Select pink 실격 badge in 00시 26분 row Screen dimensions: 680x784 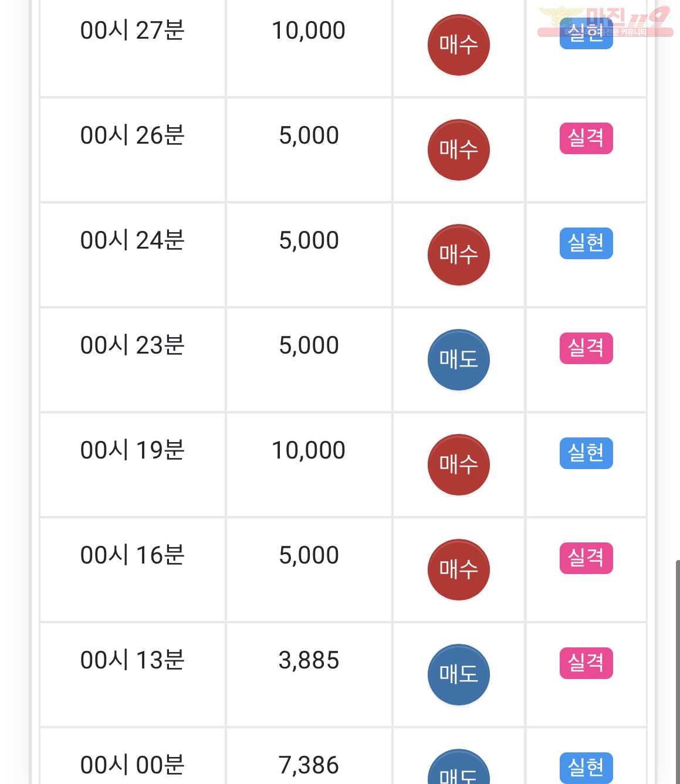pyautogui.click(x=586, y=138)
